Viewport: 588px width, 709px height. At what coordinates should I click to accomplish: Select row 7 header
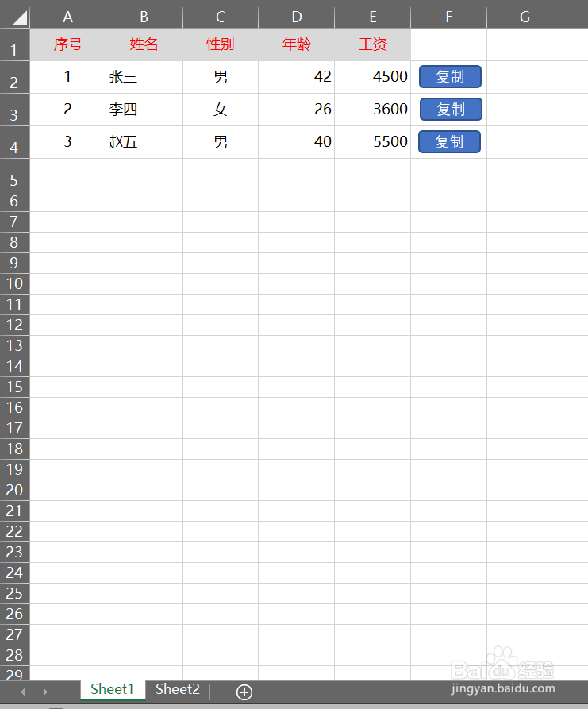click(x=14, y=222)
